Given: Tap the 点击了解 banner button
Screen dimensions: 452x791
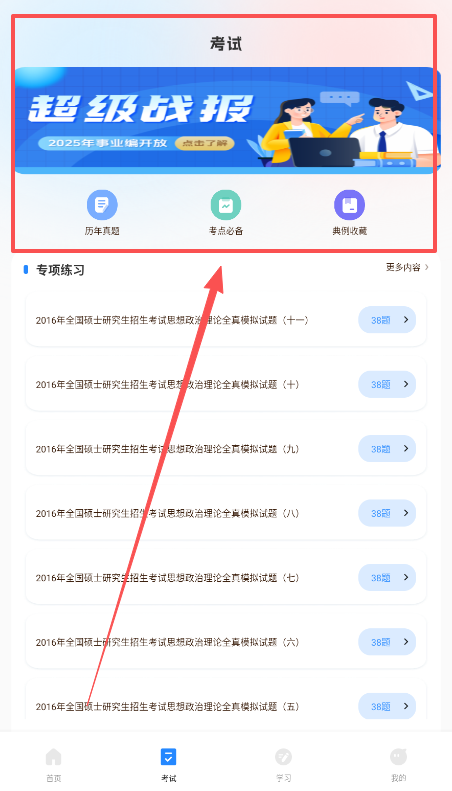Looking at the screenshot, I should pos(204,143).
